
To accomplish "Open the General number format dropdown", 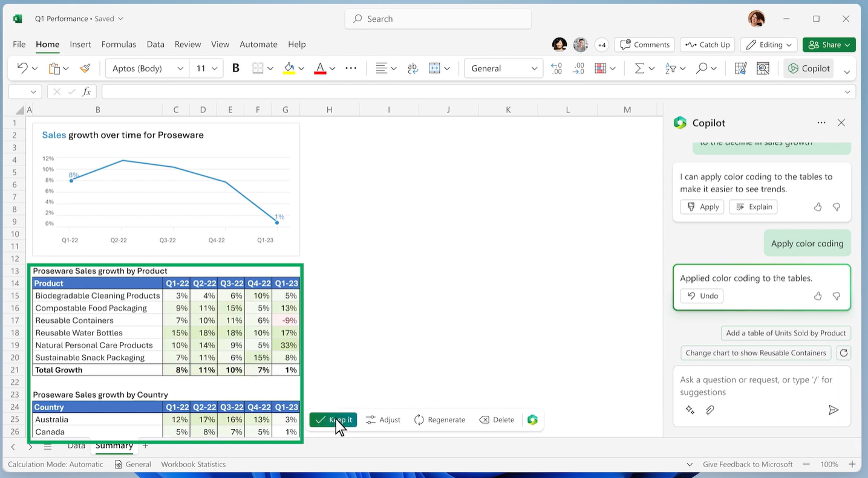I will (x=503, y=68).
